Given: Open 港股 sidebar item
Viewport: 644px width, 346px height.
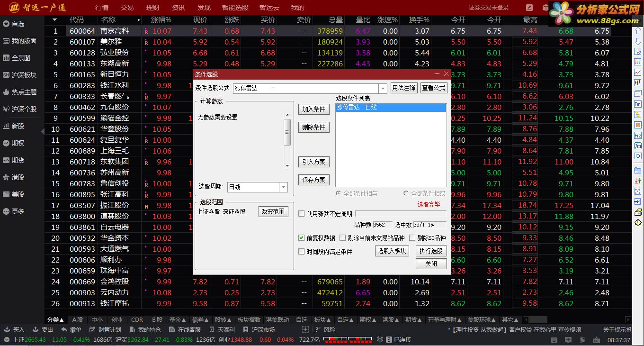Looking at the screenshot, I should 14,177.
